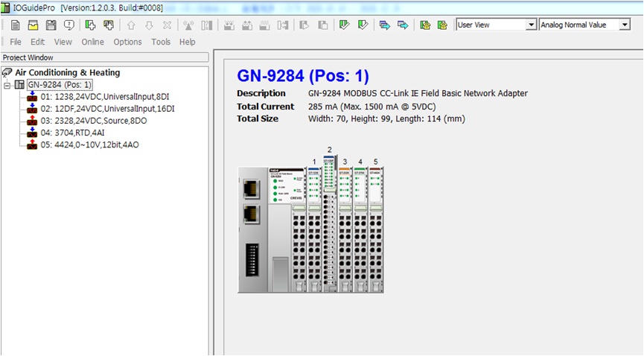The height and width of the screenshot is (356, 644).
Task: Click the grayed Delete X icon
Action: pyautogui.click(x=167, y=25)
